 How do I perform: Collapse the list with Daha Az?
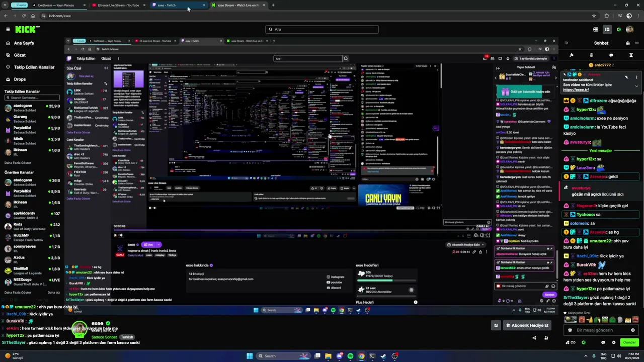tap(54, 292)
